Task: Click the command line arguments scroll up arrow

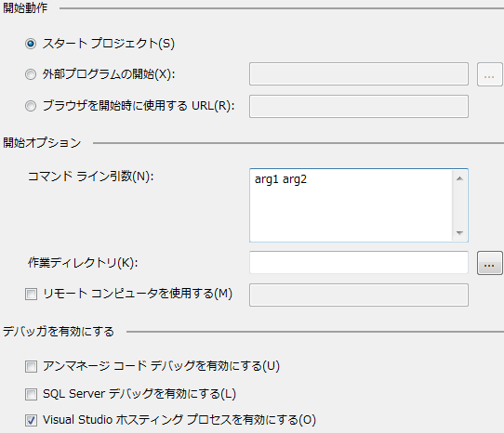Action: click(459, 178)
